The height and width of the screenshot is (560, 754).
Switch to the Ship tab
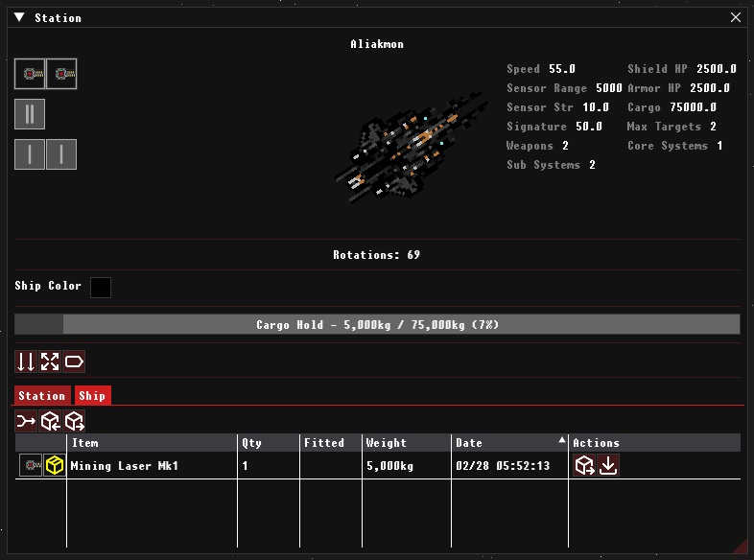[x=92, y=396]
